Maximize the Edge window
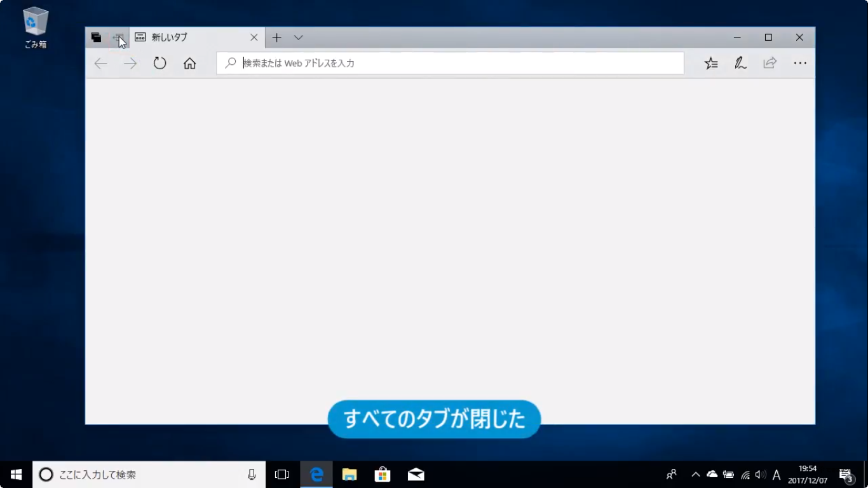Viewport: 868px width, 488px height. (768, 37)
